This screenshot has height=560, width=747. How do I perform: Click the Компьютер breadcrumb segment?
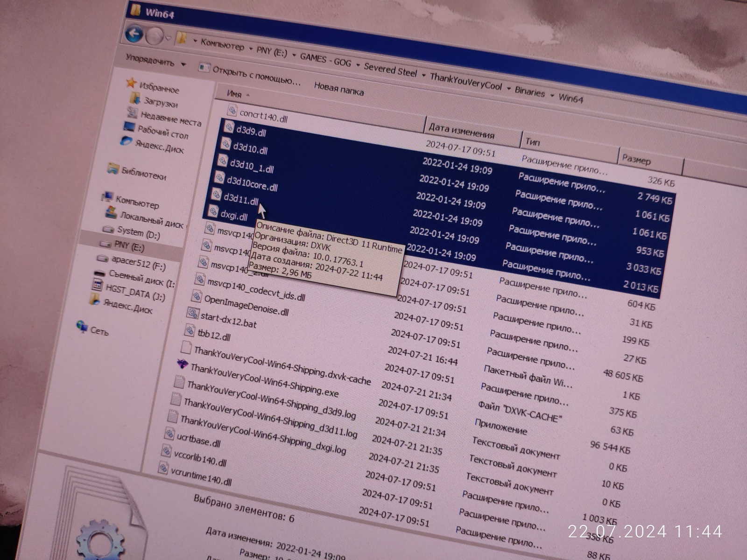(222, 45)
